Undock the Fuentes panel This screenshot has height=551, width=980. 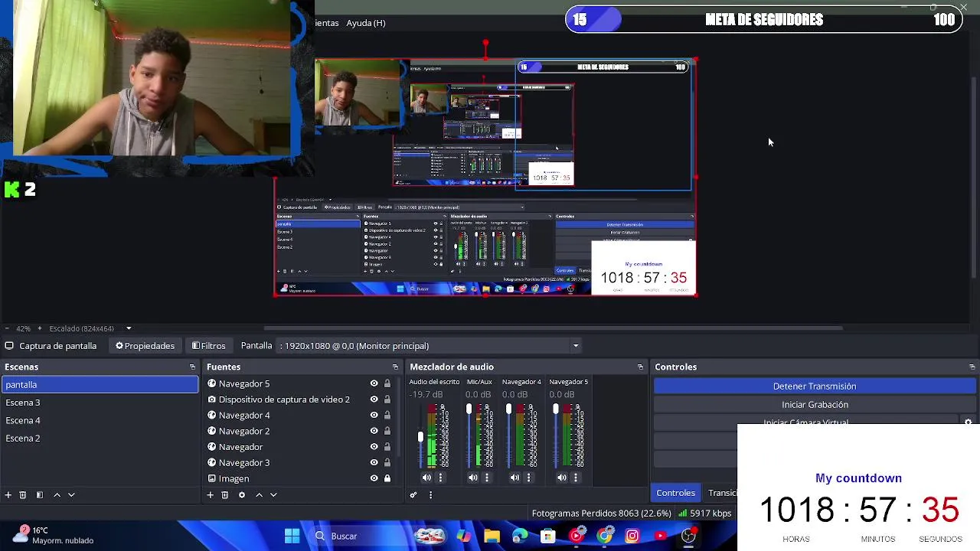coord(395,367)
